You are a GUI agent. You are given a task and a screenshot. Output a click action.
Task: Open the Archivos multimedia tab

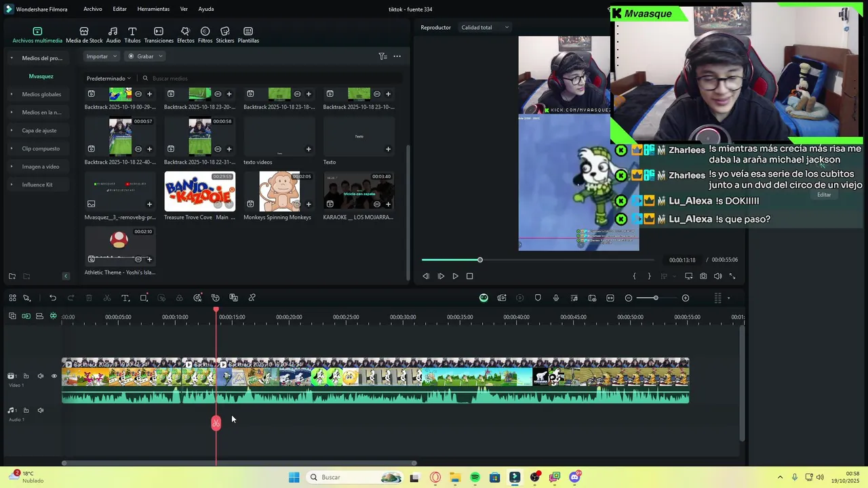[37, 35]
